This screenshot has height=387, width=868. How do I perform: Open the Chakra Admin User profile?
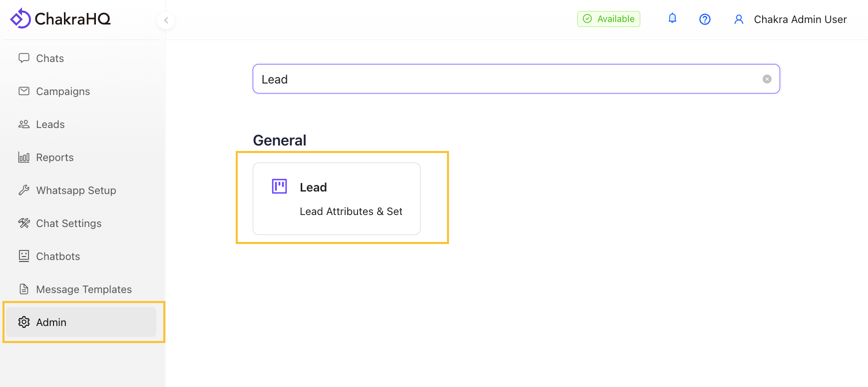(790, 19)
